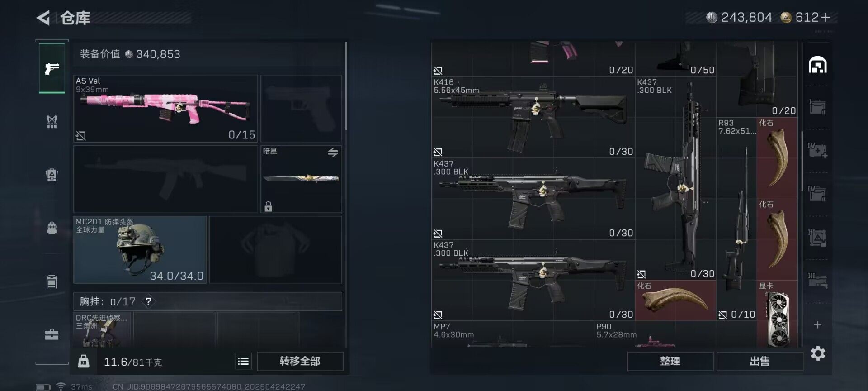Select the IV expansion container with plus
The width and height of the screenshot is (868, 391).
[x=817, y=150]
